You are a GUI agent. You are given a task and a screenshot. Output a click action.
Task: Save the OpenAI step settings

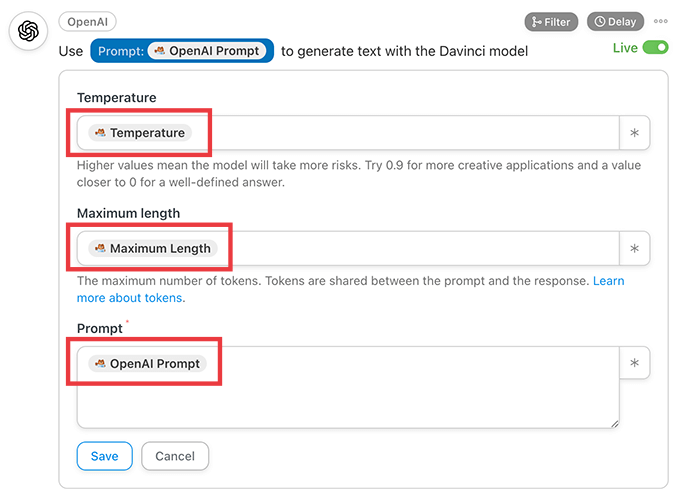pos(104,456)
